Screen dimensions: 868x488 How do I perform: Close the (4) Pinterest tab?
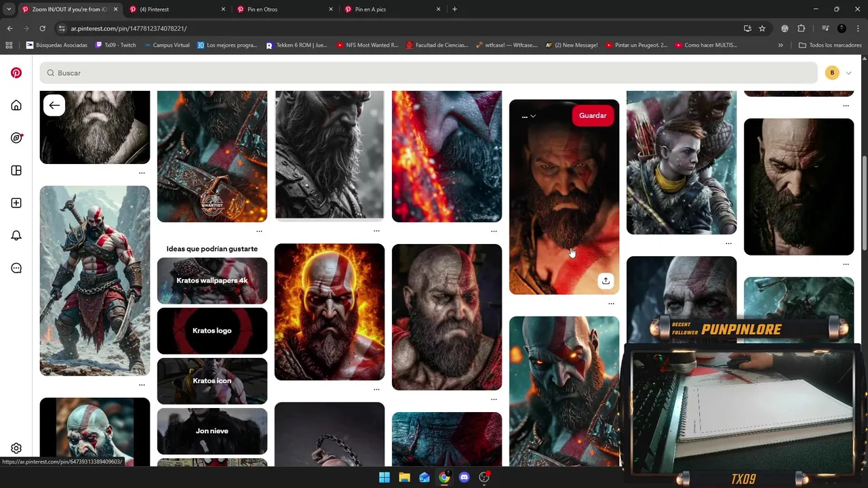pyautogui.click(x=223, y=9)
